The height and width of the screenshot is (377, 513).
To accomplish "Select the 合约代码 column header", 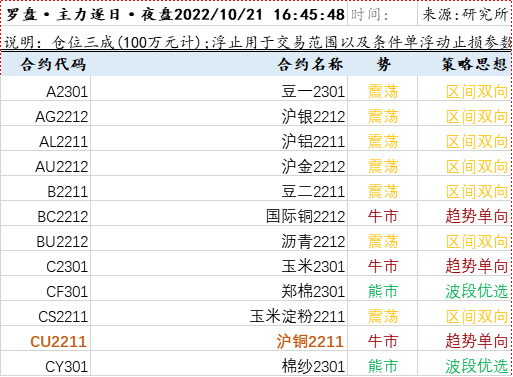I will tap(53, 64).
